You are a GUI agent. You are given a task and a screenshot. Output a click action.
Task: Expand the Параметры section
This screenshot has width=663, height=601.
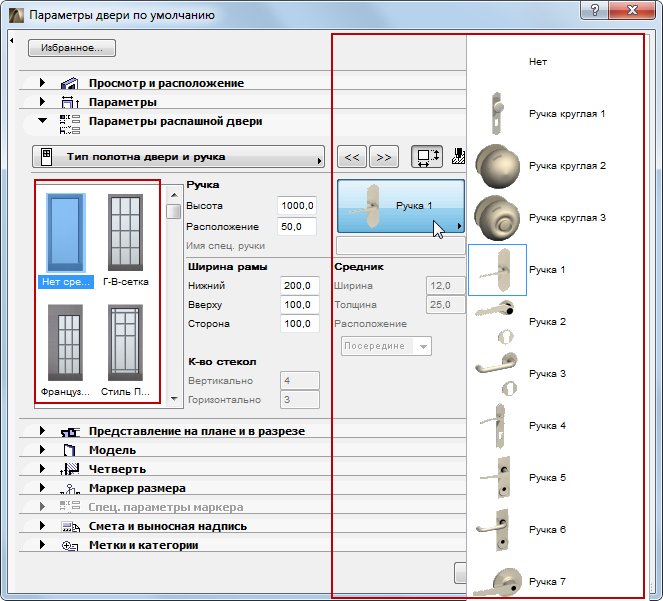coord(42,102)
